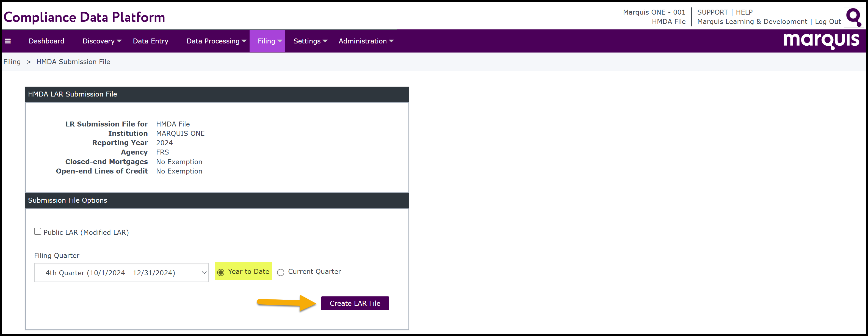Expand the Data Processing menu
Viewport: 868px width, 336px height.
coord(216,41)
